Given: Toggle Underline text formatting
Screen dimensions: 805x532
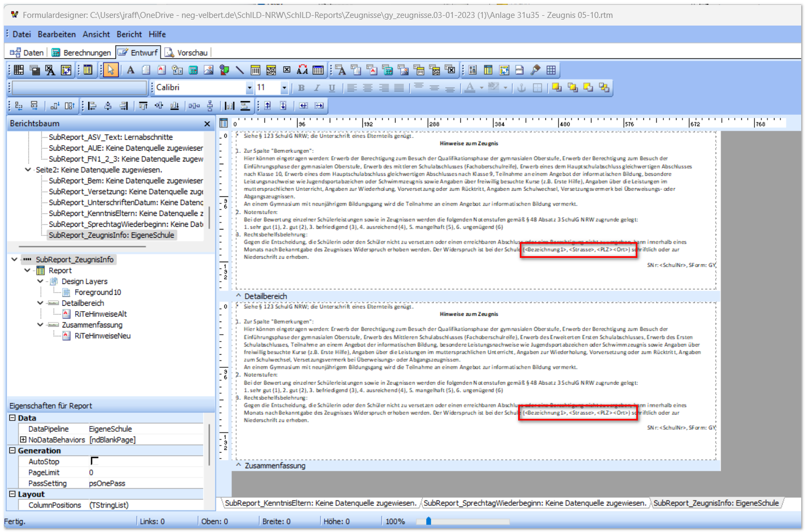Looking at the screenshot, I should click(x=331, y=88).
